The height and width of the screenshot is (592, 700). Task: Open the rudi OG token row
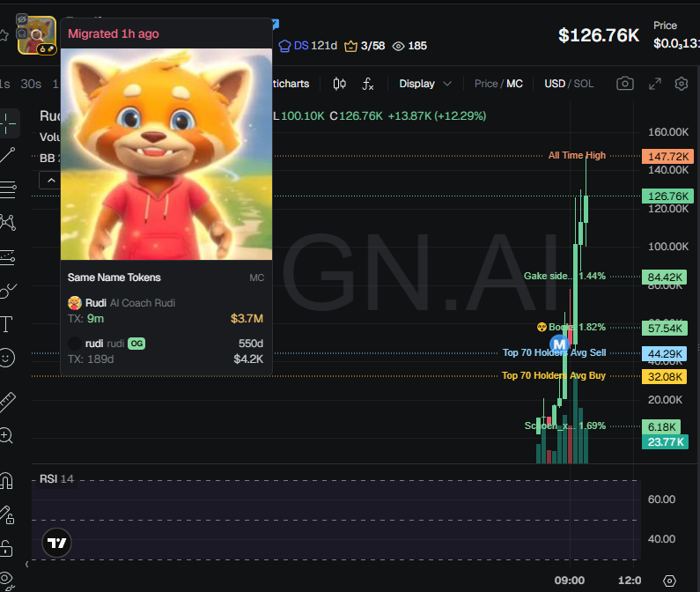[x=166, y=351]
